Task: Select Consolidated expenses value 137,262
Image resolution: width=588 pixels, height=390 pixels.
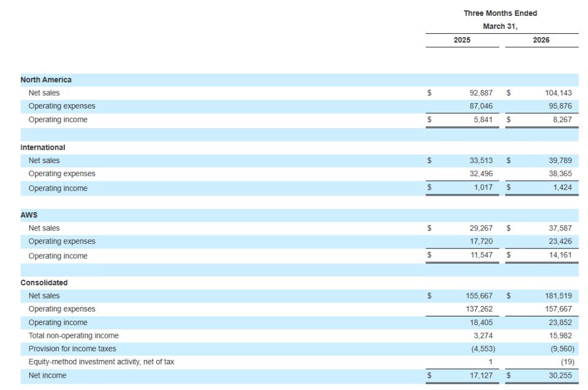Action: click(x=479, y=308)
